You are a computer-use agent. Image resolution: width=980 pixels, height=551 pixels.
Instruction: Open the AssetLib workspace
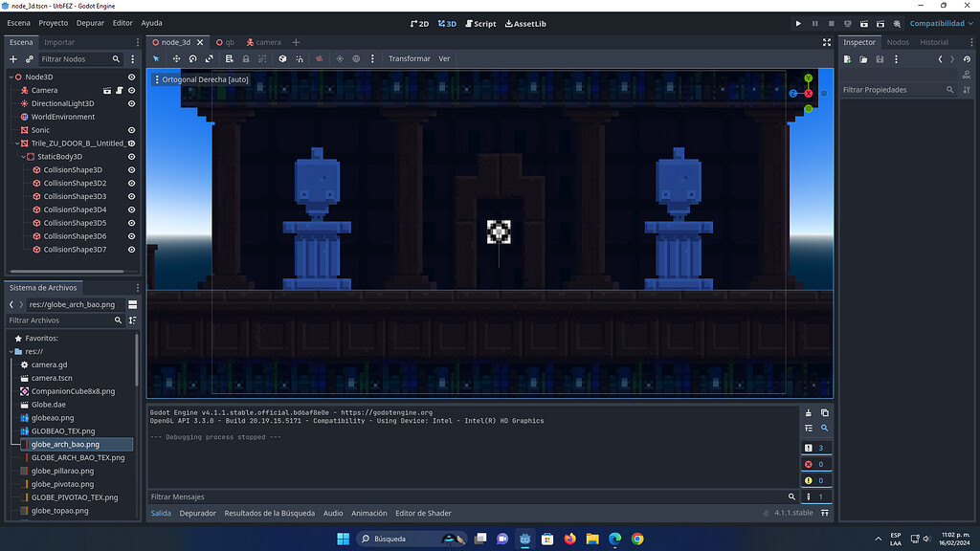(524, 23)
